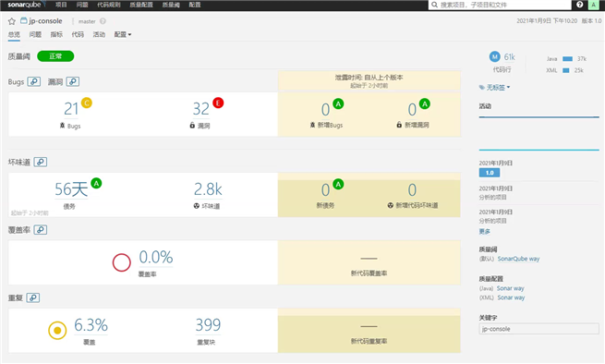Focus the top search box
Image resolution: width=605 pixels, height=364 pixels.
pyautogui.click(x=500, y=5)
